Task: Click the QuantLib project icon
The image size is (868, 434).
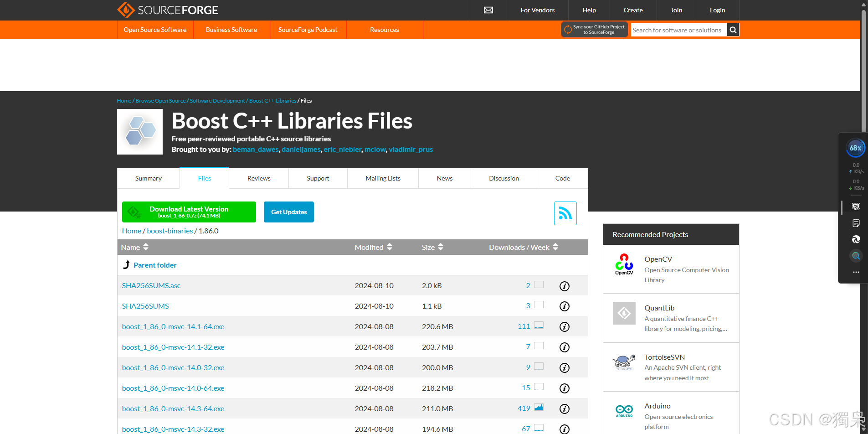Action: click(624, 313)
